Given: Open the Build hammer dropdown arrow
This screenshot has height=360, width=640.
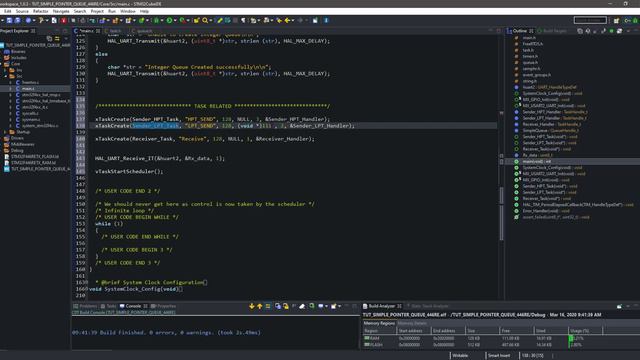Looking at the screenshot, I should pyautogui.click(x=46, y=20).
